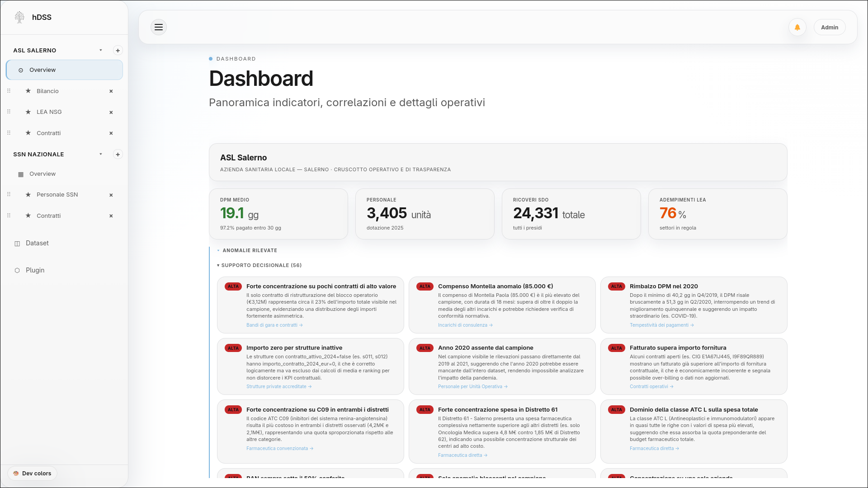This screenshot has height=488, width=868.
Task: Open RICOVERI SDO 24,331 card
Action: 571,214
